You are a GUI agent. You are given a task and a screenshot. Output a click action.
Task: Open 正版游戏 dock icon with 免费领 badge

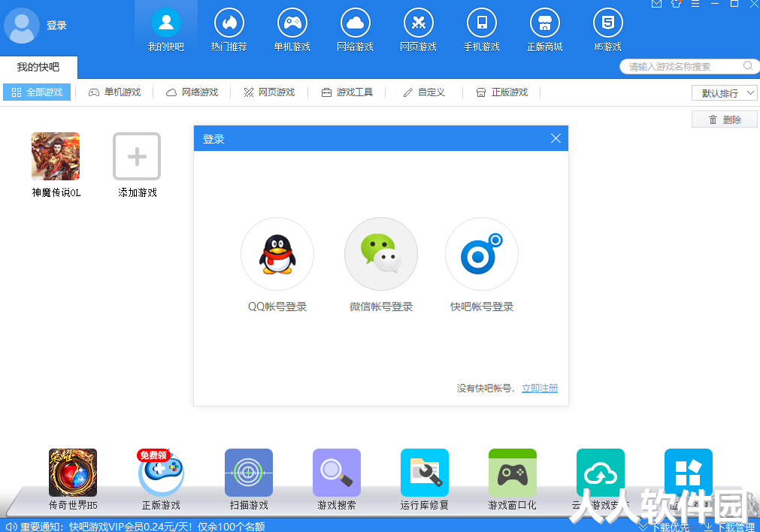160,473
